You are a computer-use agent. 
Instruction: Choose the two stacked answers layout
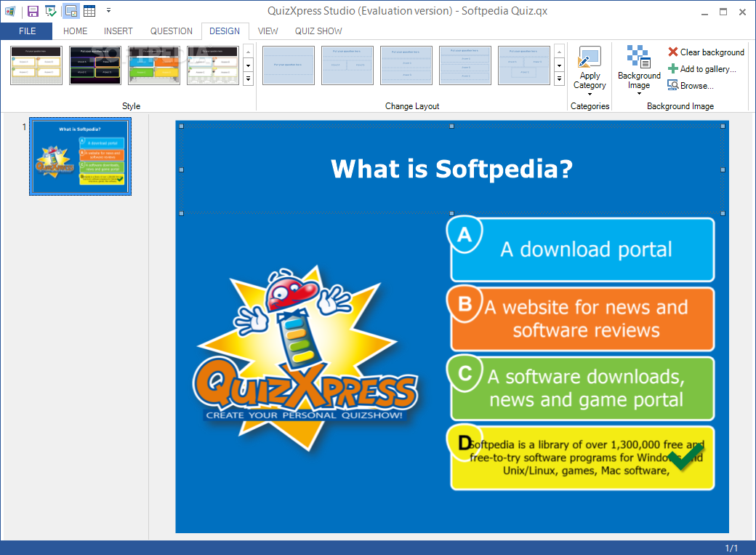tap(406, 65)
